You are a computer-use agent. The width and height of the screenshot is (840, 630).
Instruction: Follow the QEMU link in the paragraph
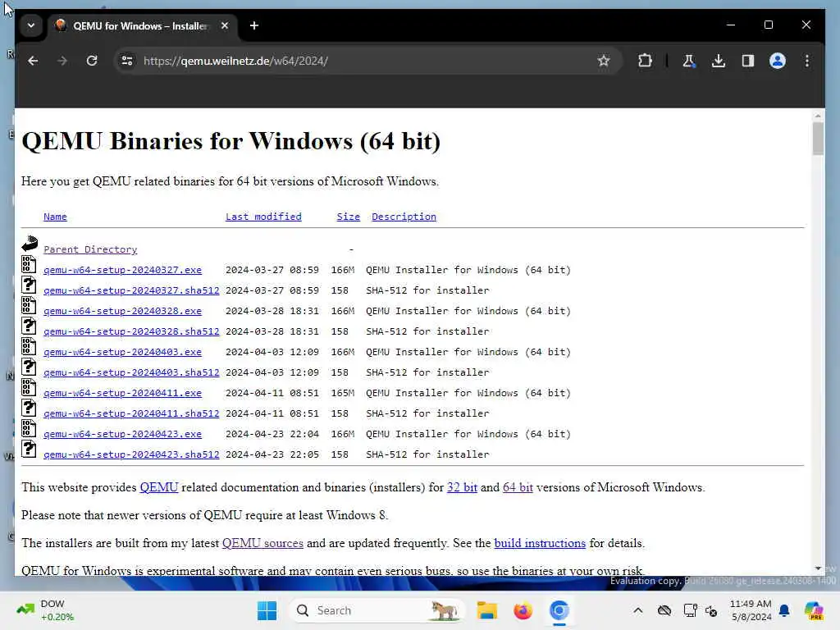pyautogui.click(x=159, y=487)
